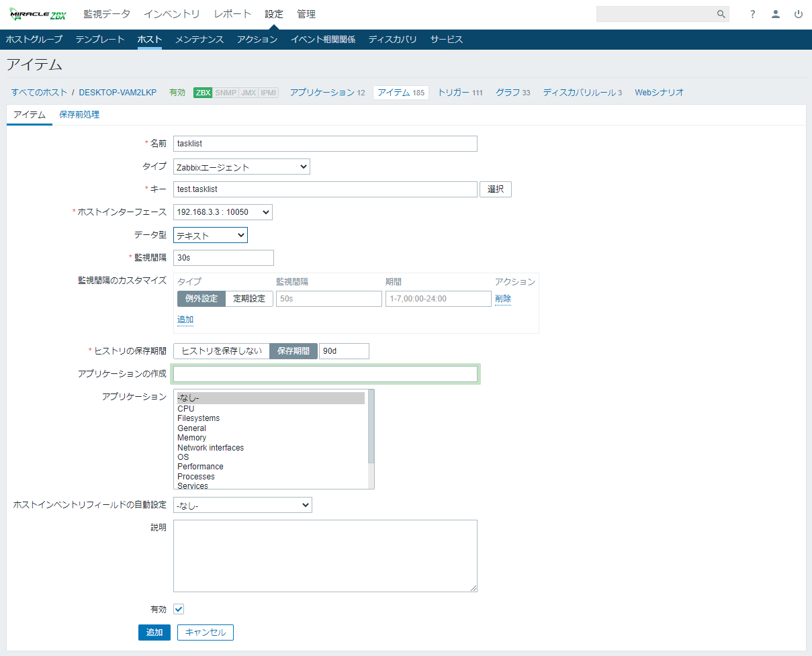
Task: Click the SNMP availability badge
Action: pyautogui.click(x=226, y=93)
